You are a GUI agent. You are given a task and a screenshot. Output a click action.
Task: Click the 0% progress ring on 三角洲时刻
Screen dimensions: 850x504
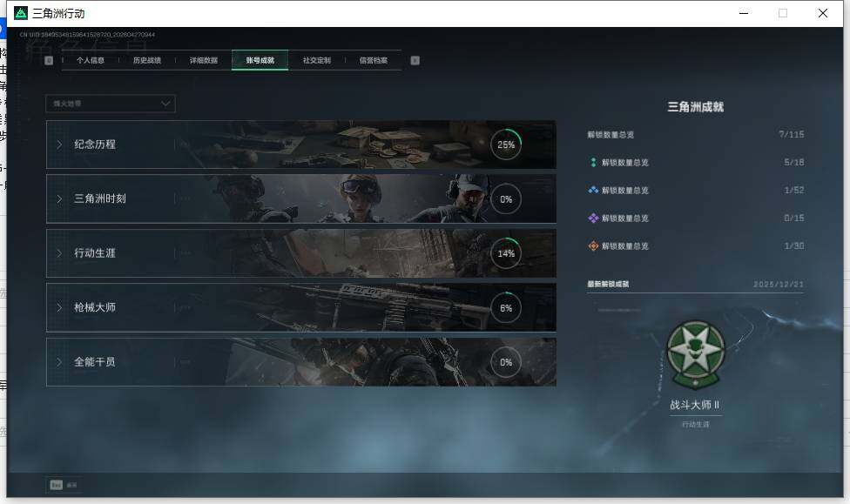(x=506, y=198)
